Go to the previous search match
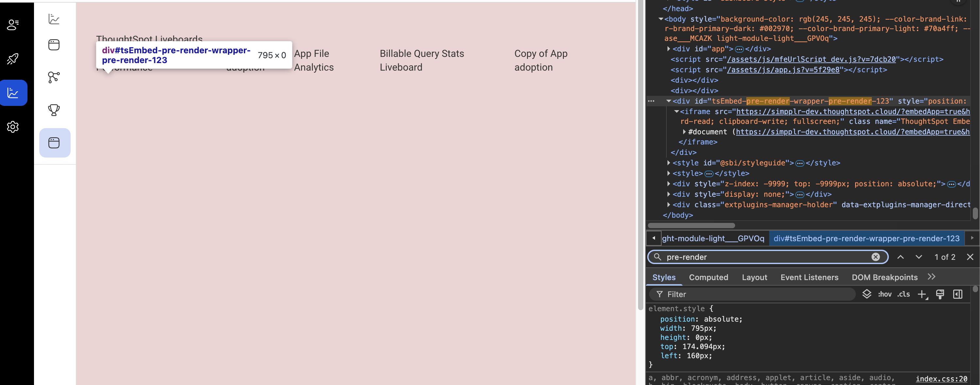The width and height of the screenshot is (980, 385). (x=901, y=257)
